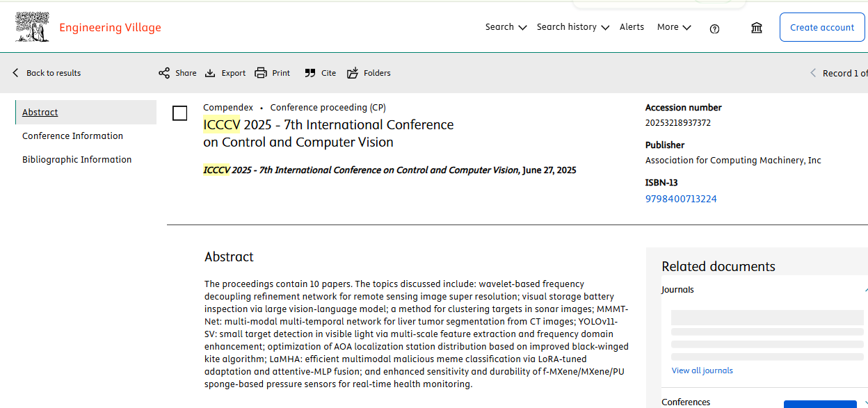Click the Create account button
This screenshot has width=868, height=408.
pyautogui.click(x=822, y=27)
